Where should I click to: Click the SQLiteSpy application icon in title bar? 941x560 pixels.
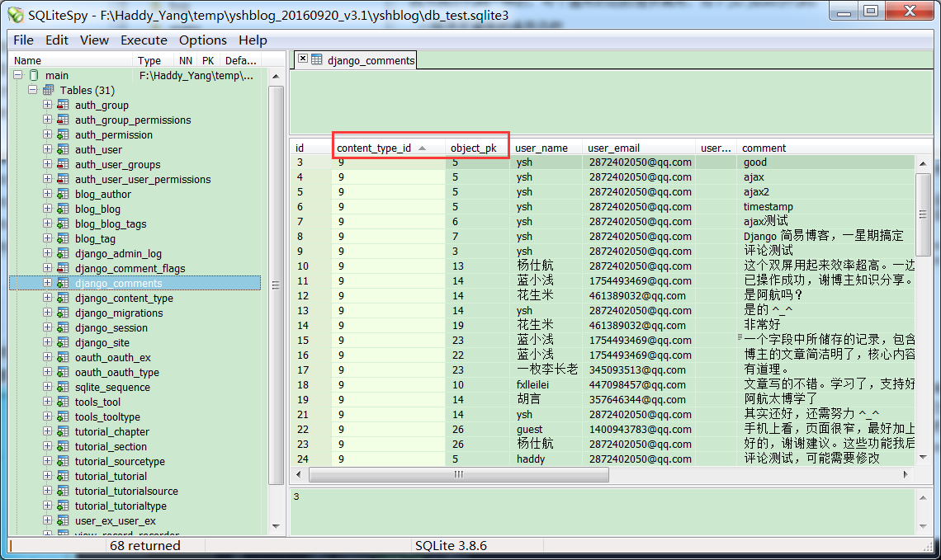tap(15, 13)
